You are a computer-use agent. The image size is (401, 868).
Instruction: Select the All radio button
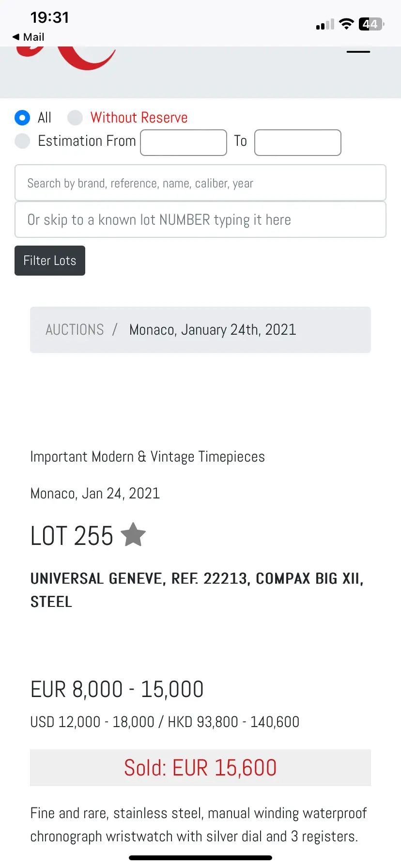tap(22, 117)
